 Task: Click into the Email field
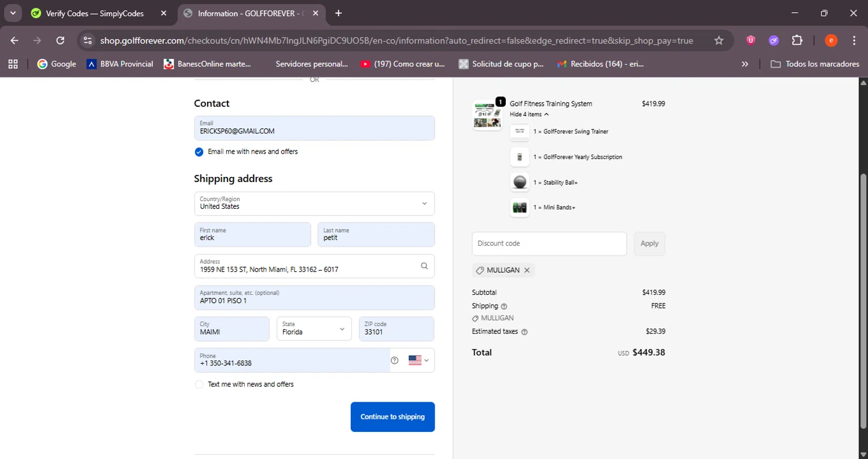(x=314, y=128)
